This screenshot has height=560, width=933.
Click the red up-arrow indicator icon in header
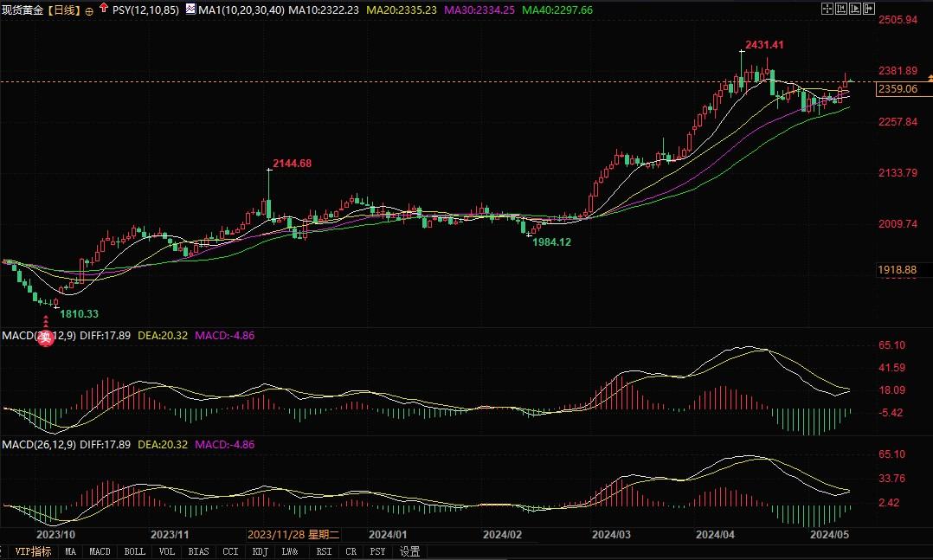coord(103,8)
